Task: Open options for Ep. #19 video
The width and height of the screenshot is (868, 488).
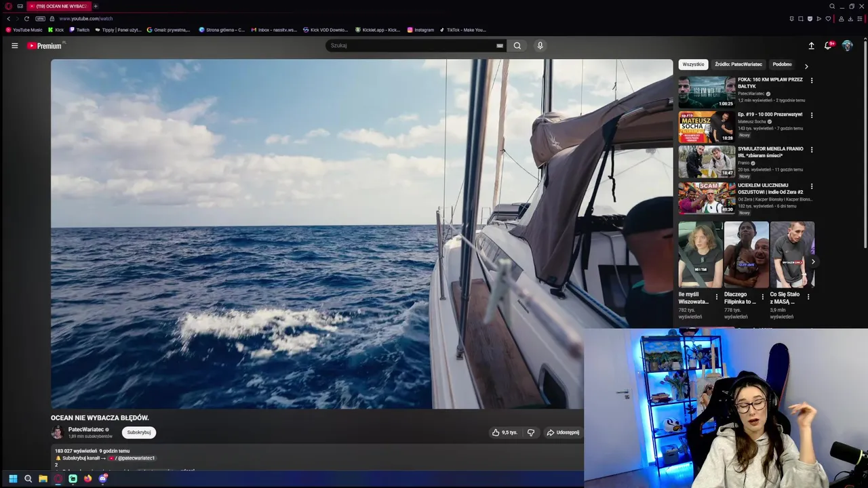Action: 812,115
